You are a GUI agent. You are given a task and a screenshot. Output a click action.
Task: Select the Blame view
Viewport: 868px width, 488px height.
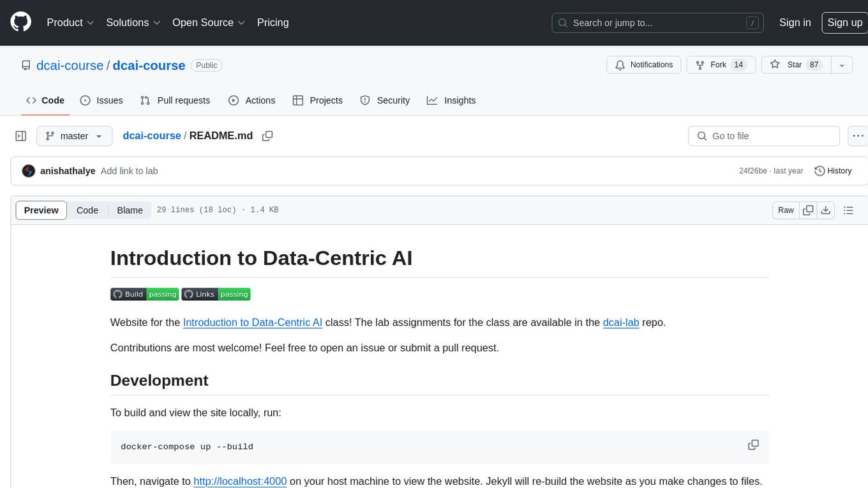[x=130, y=210]
